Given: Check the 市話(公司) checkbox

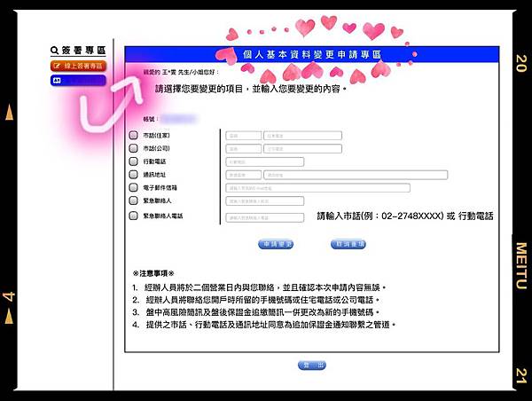Looking at the screenshot, I should 133,148.
